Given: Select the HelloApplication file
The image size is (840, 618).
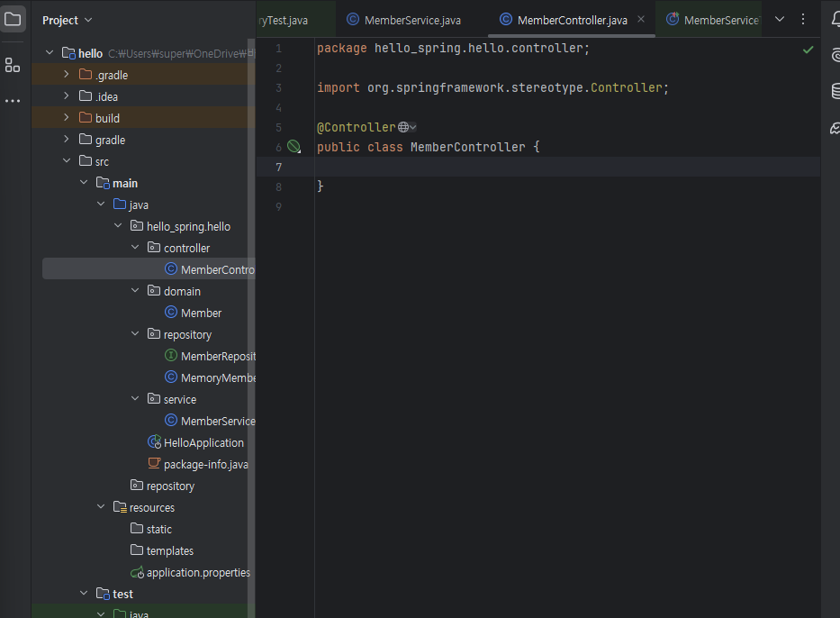Looking at the screenshot, I should [195, 442].
